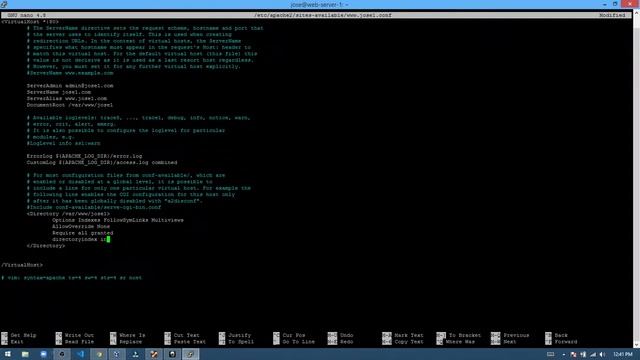Click the Cut Text shortcut label
Viewport: 640px width, 360px height.
187,335
